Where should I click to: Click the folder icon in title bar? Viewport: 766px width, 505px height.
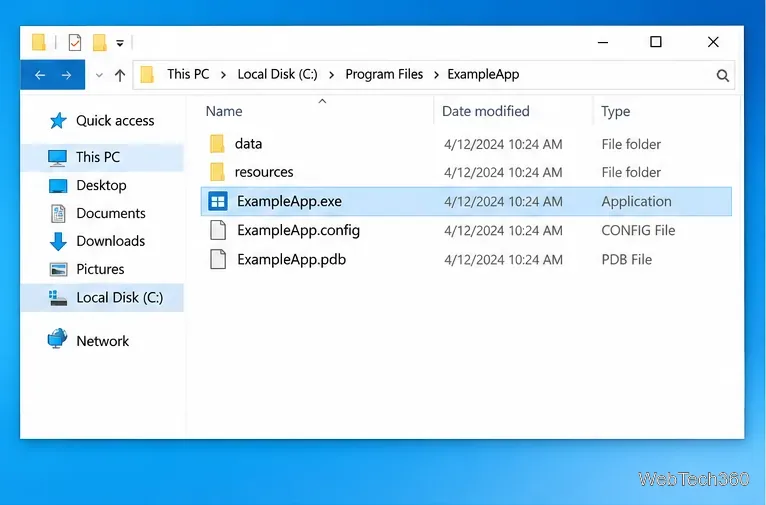39,42
